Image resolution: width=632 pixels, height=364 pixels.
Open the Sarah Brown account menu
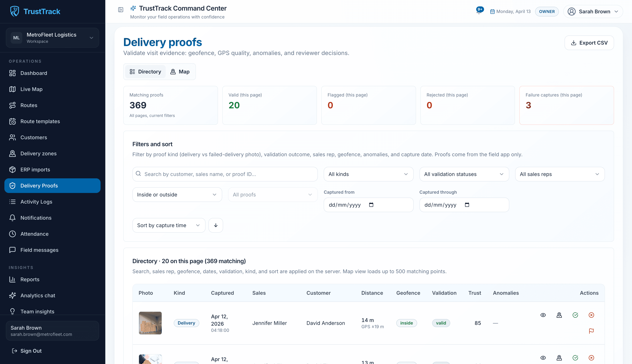[593, 12]
